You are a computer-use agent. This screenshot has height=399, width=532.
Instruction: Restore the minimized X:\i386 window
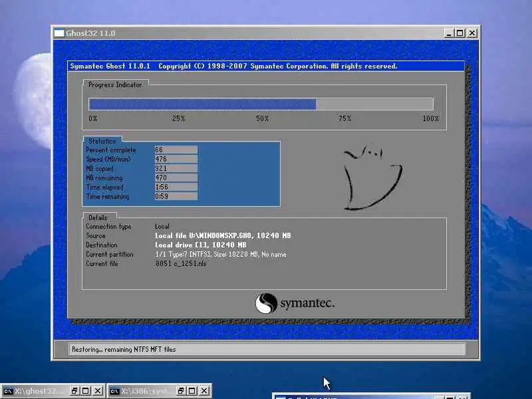pos(181,391)
